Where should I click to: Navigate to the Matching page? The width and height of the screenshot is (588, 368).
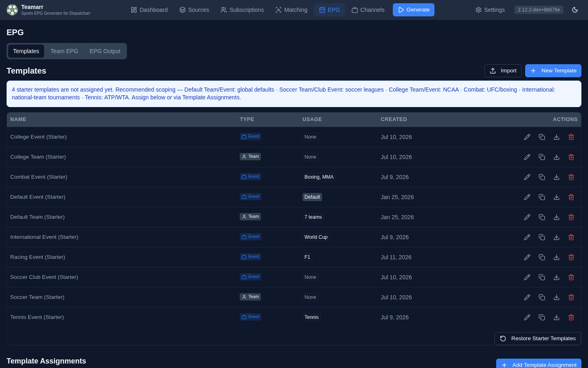tap(291, 10)
